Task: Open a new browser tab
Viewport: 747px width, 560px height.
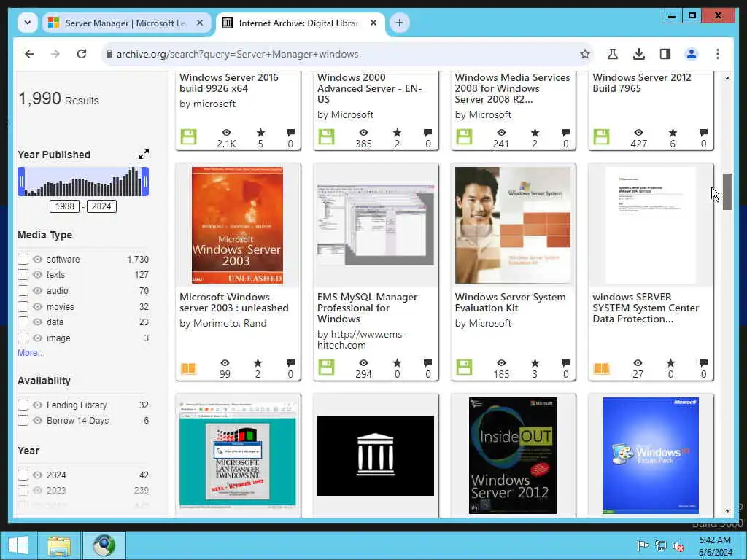Action: click(399, 23)
